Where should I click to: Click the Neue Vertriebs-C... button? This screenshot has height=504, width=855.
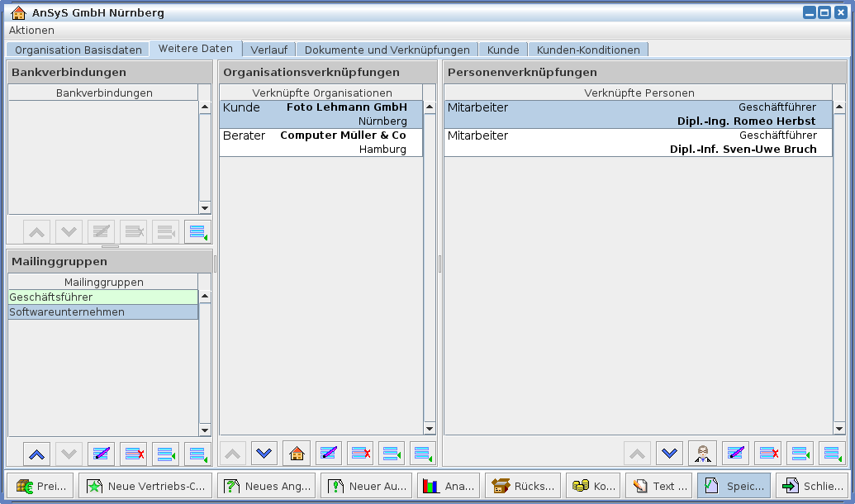[x=145, y=486]
